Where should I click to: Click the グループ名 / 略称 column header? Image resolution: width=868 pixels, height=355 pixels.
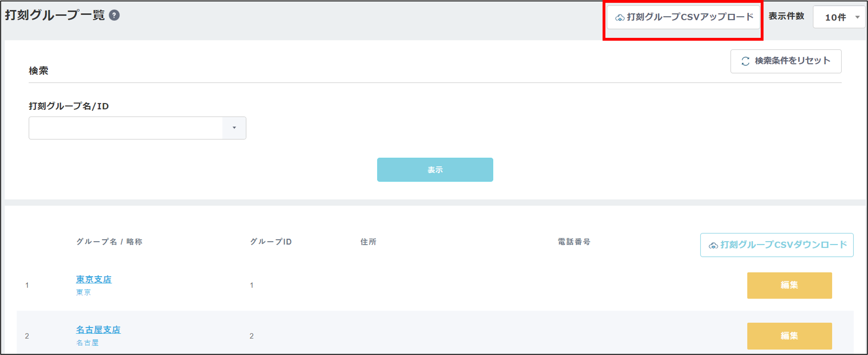click(x=109, y=242)
